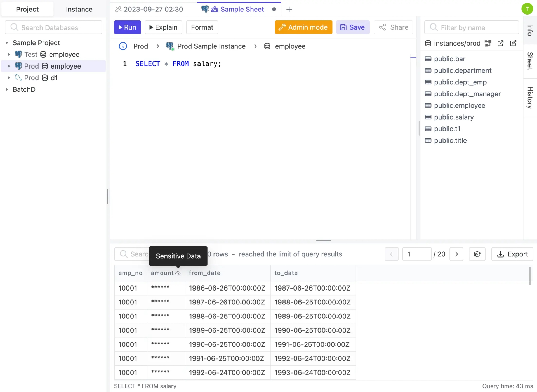Click the Explain button for query plan
Viewport: 537px width, 392px height.
click(x=163, y=27)
